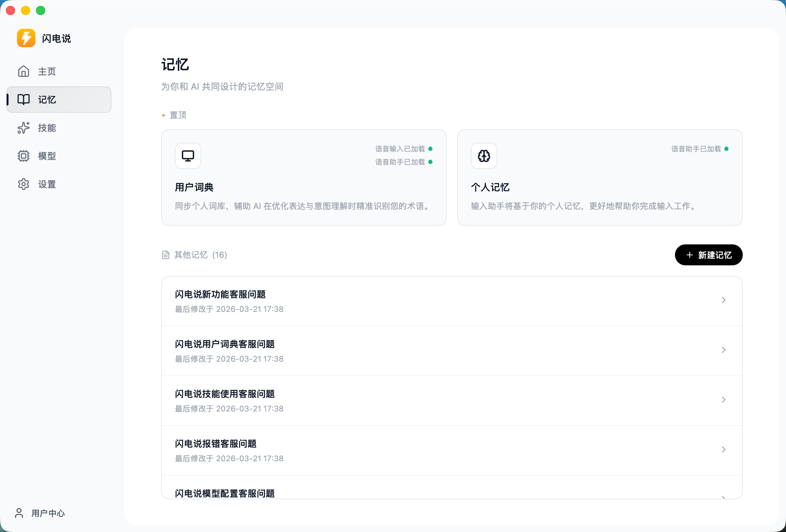Click the chip icon beside 模型
Viewport: 786px width, 532px height.
(23, 156)
